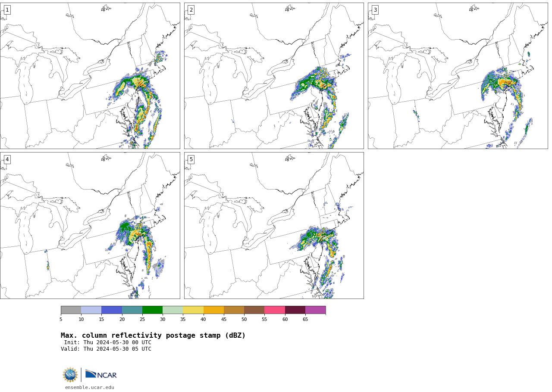
Task: Click the purple 65+ dBZ swatch
Action: (316, 310)
